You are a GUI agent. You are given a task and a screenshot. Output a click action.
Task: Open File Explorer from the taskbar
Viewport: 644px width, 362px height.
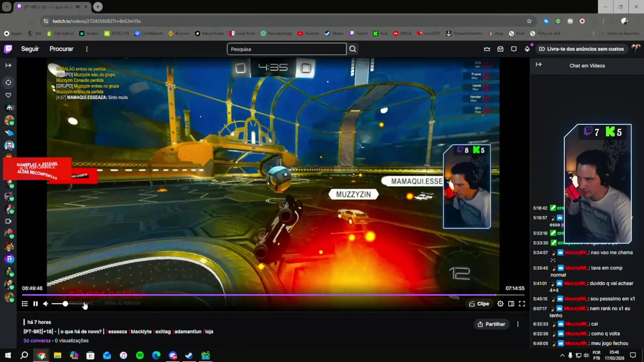point(57,355)
